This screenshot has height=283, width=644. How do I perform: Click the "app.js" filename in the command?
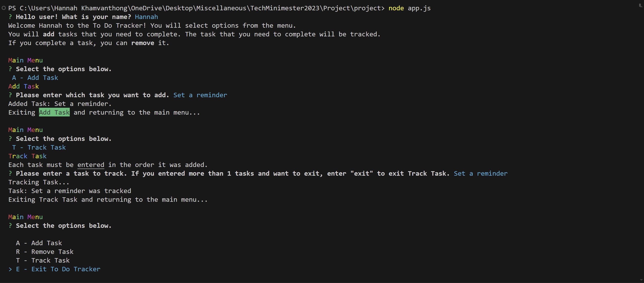pyautogui.click(x=419, y=8)
